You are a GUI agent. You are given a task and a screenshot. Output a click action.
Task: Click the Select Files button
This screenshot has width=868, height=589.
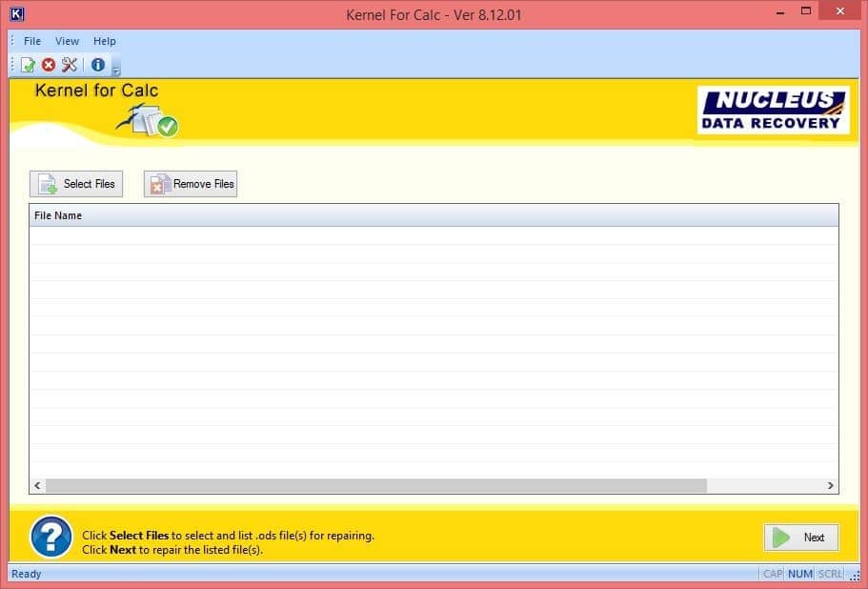click(x=76, y=184)
